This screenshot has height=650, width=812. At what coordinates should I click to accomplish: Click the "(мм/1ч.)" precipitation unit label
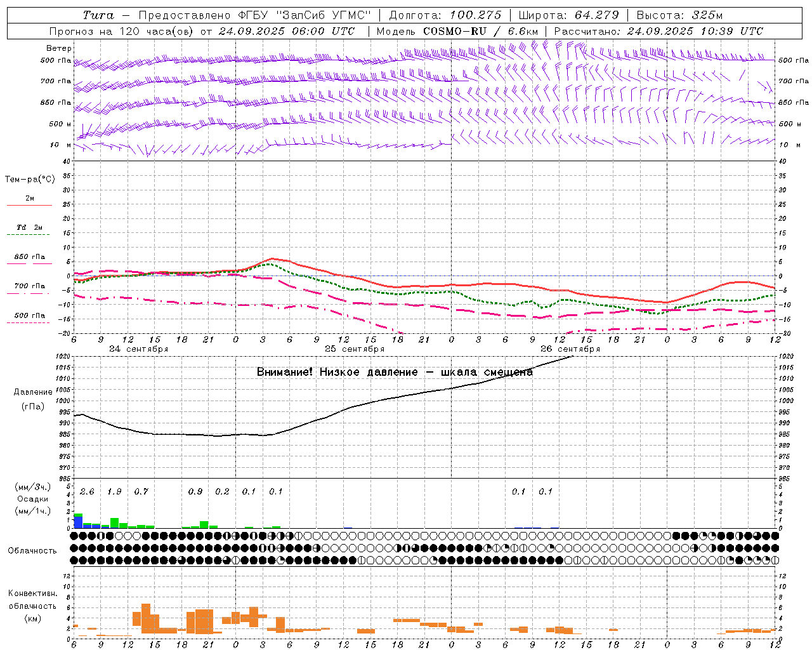(32, 511)
